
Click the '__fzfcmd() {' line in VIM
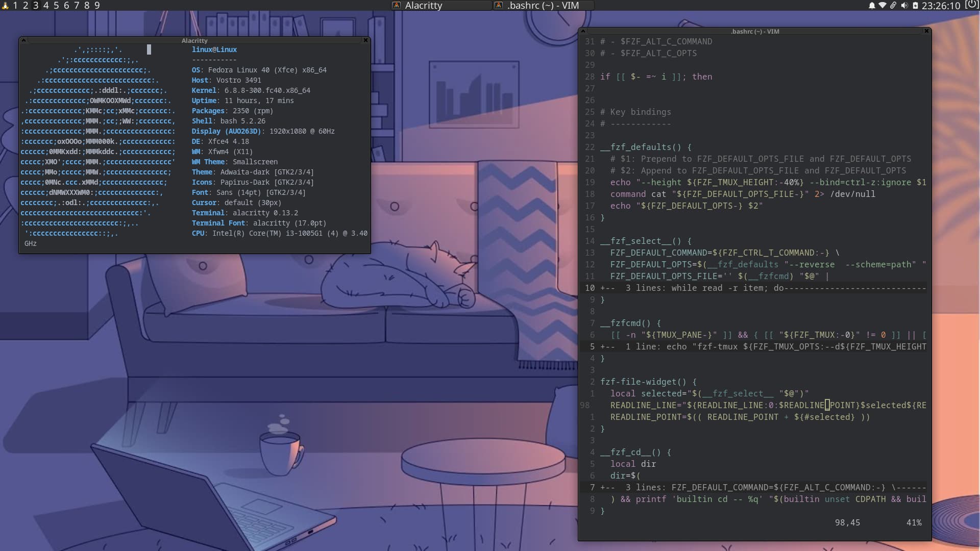coord(631,323)
